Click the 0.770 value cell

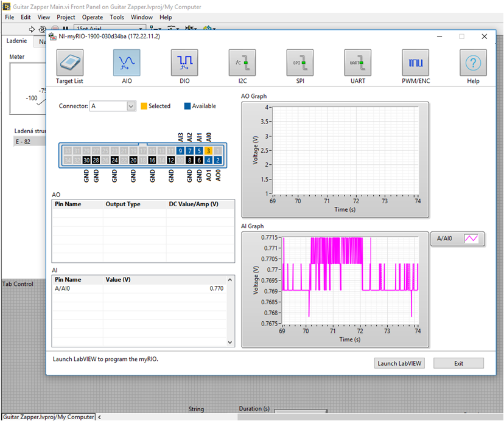pos(165,288)
